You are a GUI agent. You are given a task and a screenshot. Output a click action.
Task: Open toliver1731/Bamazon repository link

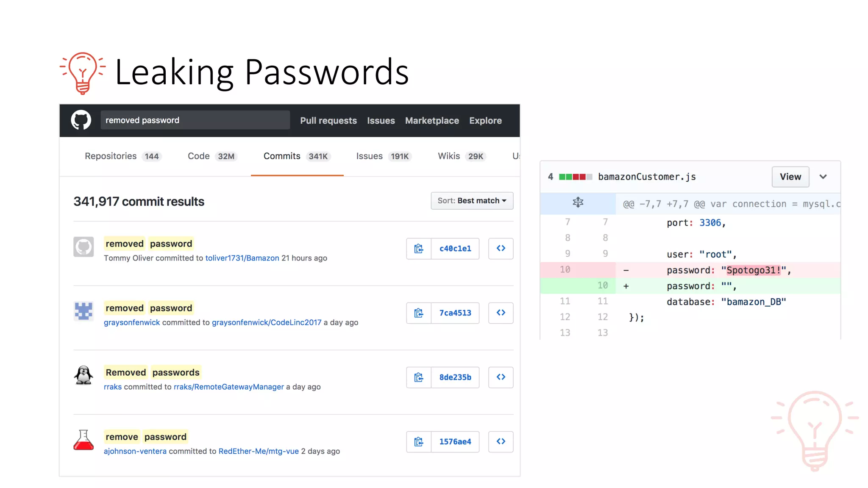(242, 258)
